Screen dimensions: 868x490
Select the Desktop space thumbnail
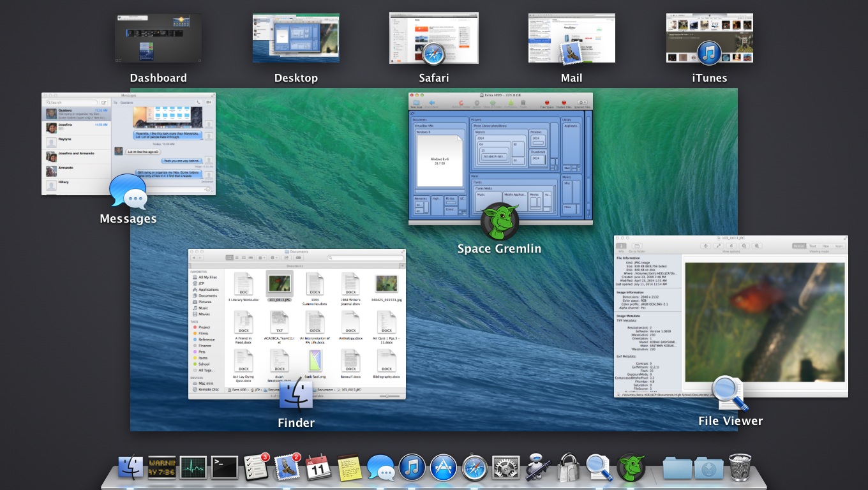[296, 38]
